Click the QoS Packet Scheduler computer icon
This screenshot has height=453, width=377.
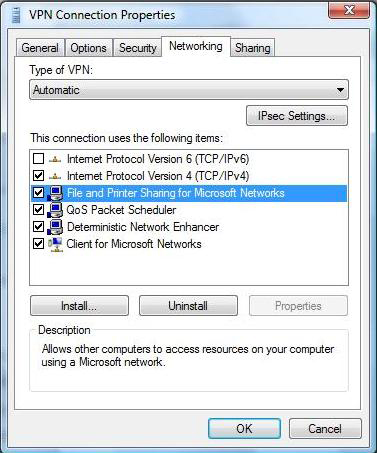pos(55,210)
